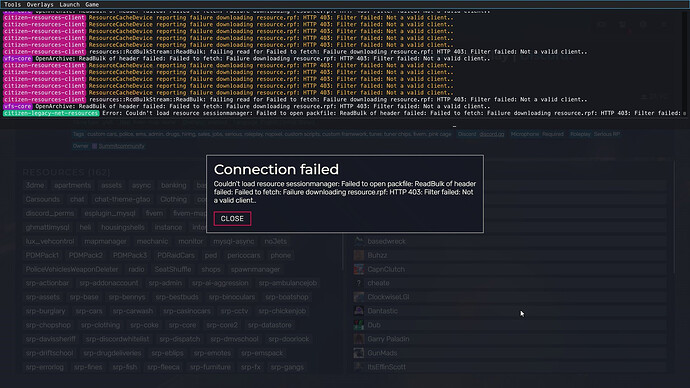690x388 pixels.
Task: Click the Dub player avatar
Action: (359, 325)
